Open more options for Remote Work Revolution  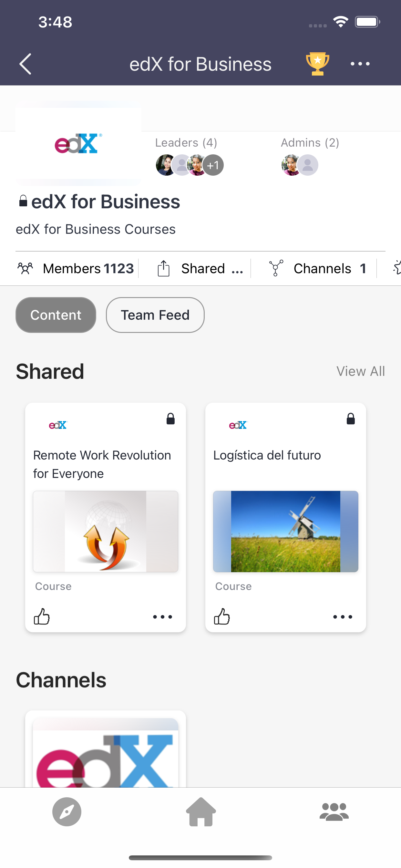[162, 617]
